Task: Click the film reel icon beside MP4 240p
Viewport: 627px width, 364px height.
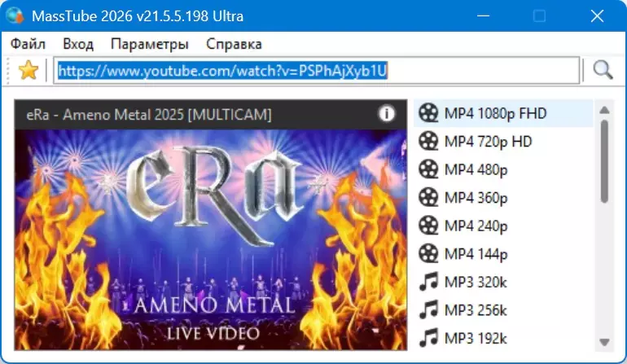Action: (428, 226)
